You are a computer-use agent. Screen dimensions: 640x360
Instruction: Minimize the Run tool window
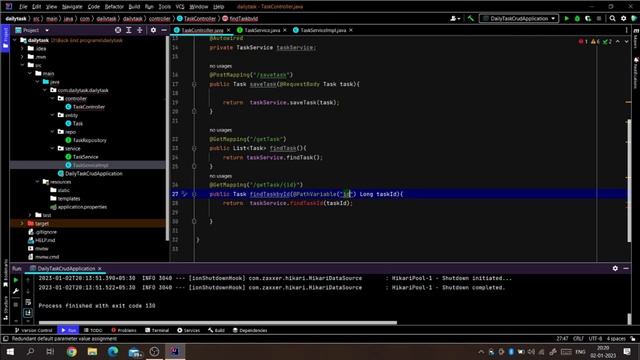pyautogui.click(x=626, y=268)
